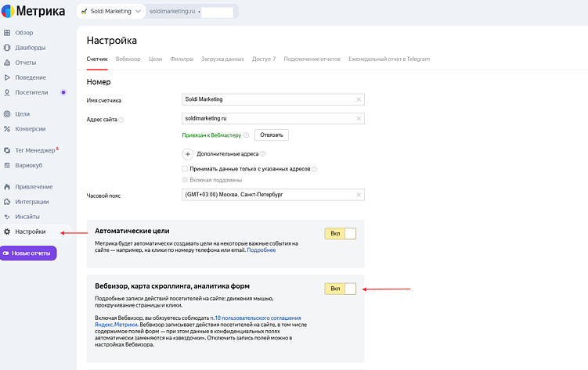The width and height of the screenshot is (588, 370).
Task: Click soldimarketing.ru text in top bar
Action: tap(172, 11)
